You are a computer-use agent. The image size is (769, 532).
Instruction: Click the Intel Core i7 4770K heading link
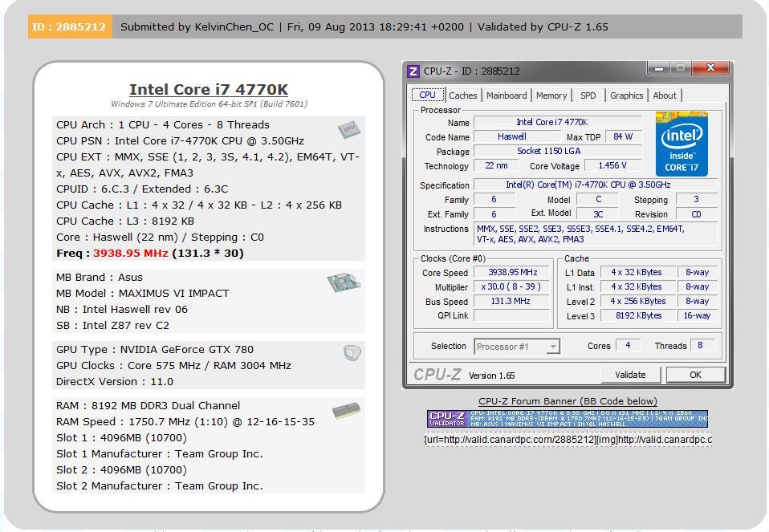coord(209,89)
